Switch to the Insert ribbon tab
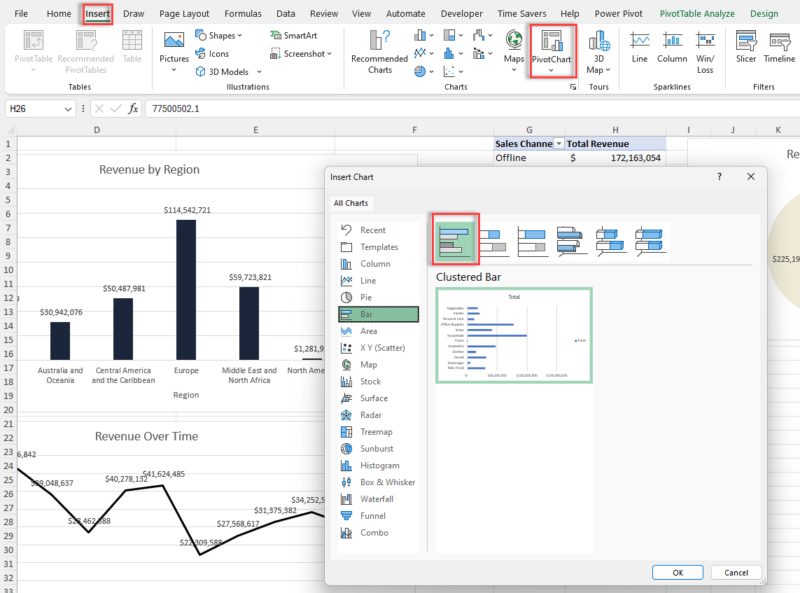Screen dimensions: 800x593 [x=96, y=13]
